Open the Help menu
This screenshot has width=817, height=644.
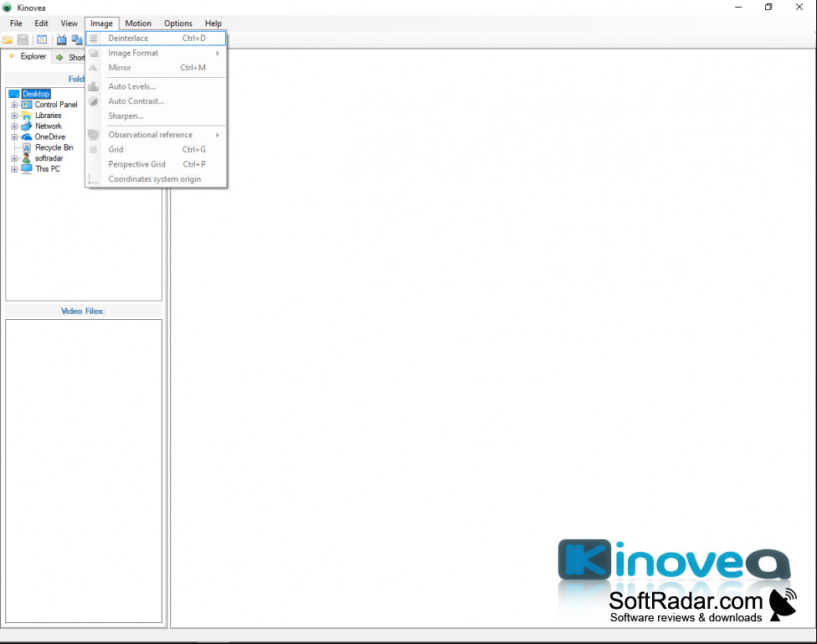tap(213, 23)
